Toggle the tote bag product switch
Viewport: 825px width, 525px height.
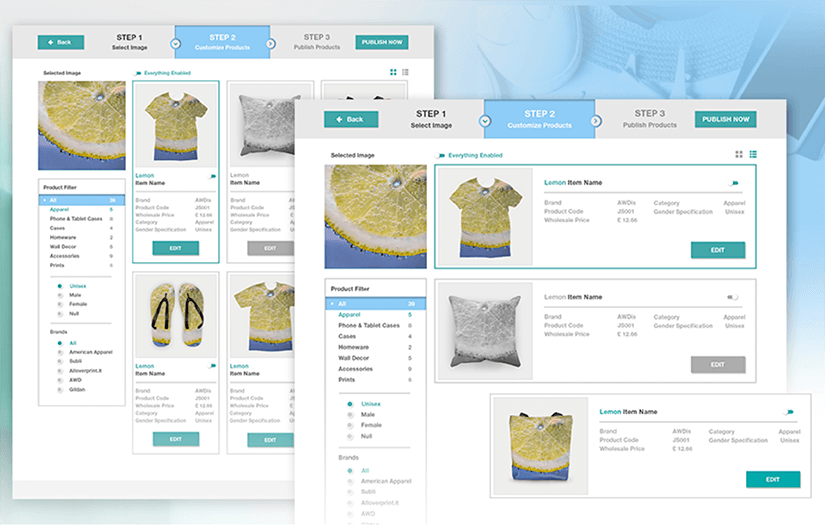click(x=789, y=412)
